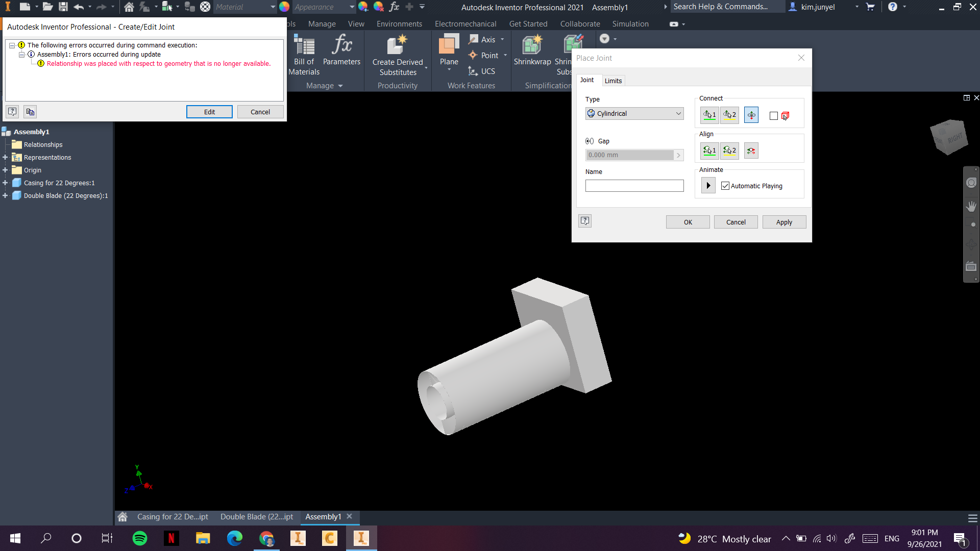
Task: Click OK in Place Joint dialog
Action: 688,222
